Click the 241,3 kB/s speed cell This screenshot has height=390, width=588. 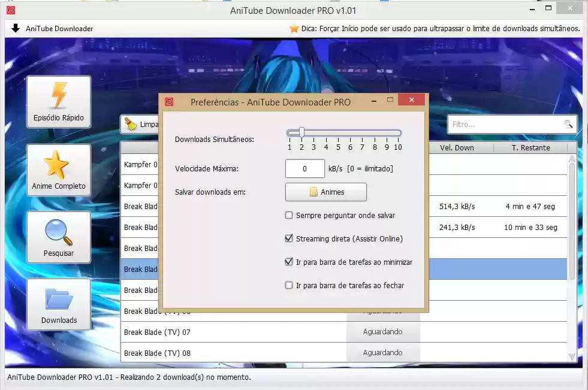pyautogui.click(x=457, y=228)
